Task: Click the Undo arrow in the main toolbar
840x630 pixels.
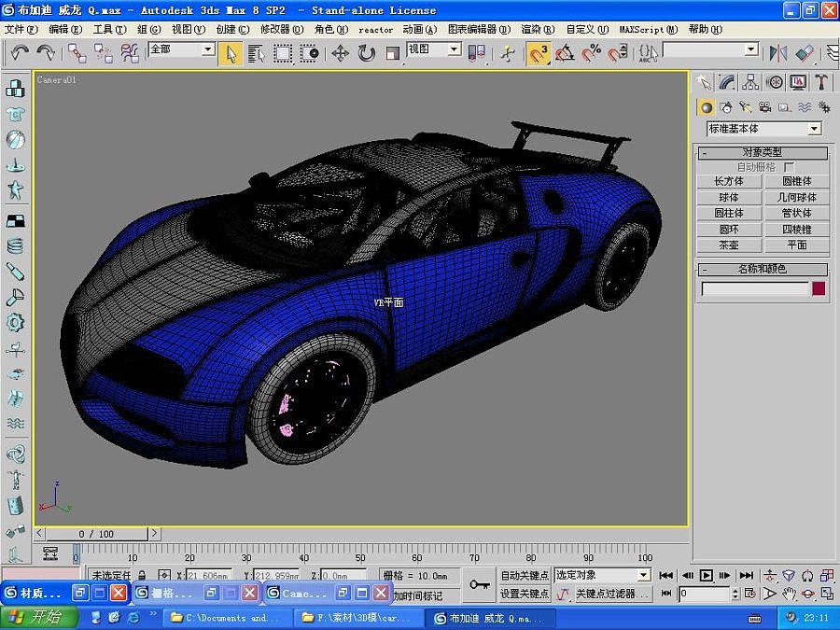Action: pyautogui.click(x=20, y=53)
